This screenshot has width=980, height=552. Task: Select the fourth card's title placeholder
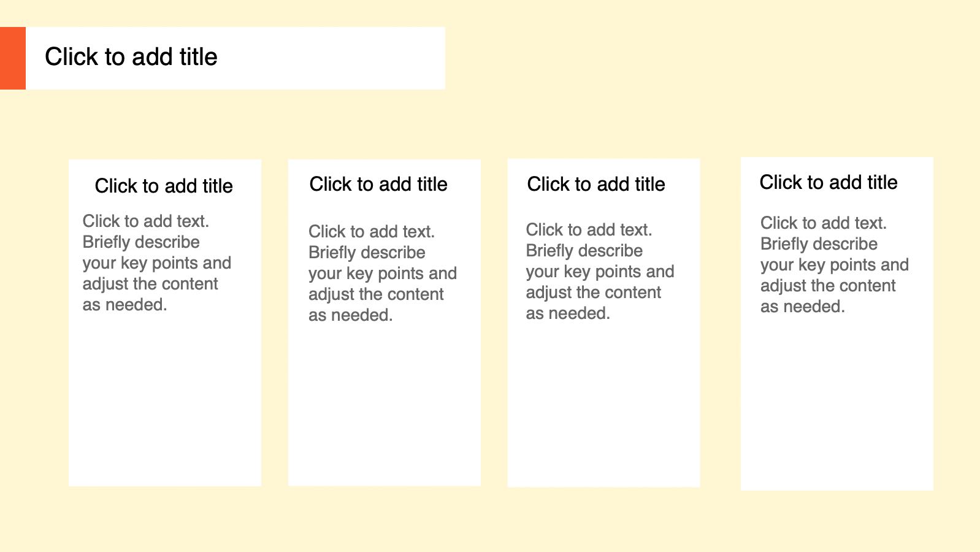[x=829, y=182]
